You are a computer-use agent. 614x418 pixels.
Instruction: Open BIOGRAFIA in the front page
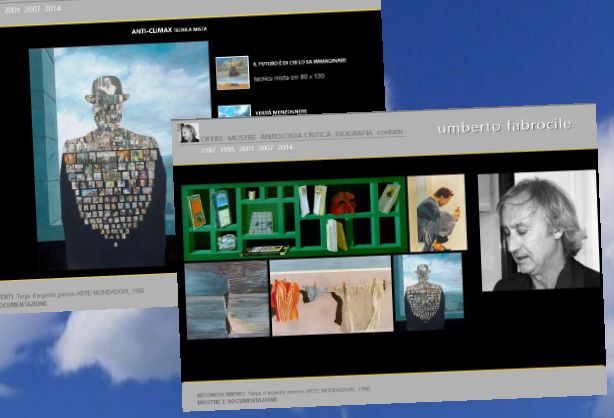354,133
